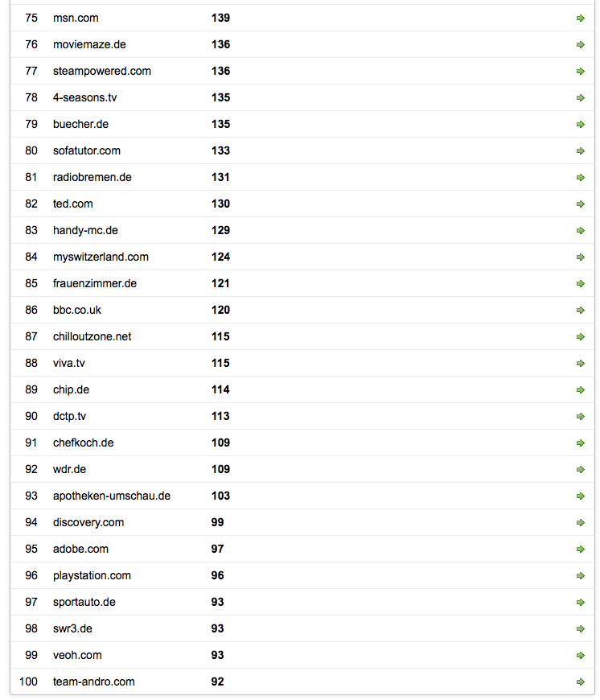Click the arrow icon for playstation.com
The image size is (600, 700).
coord(580,575)
